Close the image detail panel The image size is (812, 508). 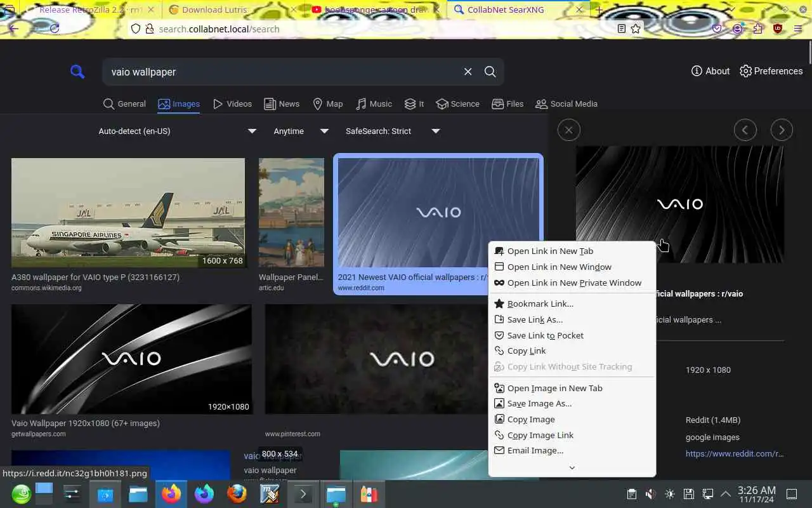pyautogui.click(x=569, y=130)
